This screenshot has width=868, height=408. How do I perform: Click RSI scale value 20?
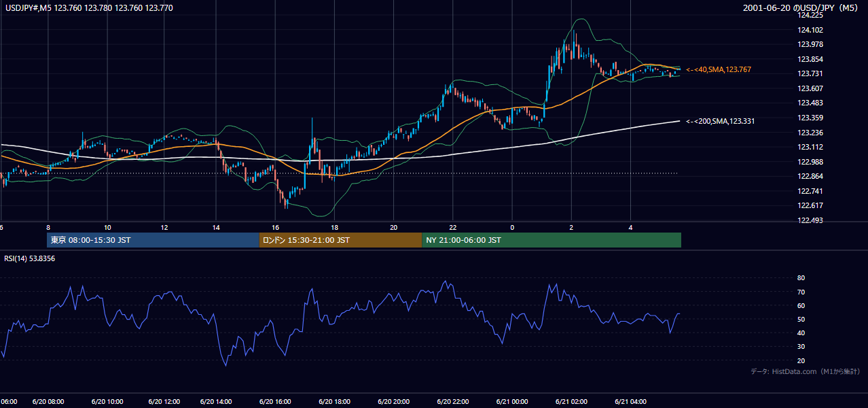[x=801, y=360]
